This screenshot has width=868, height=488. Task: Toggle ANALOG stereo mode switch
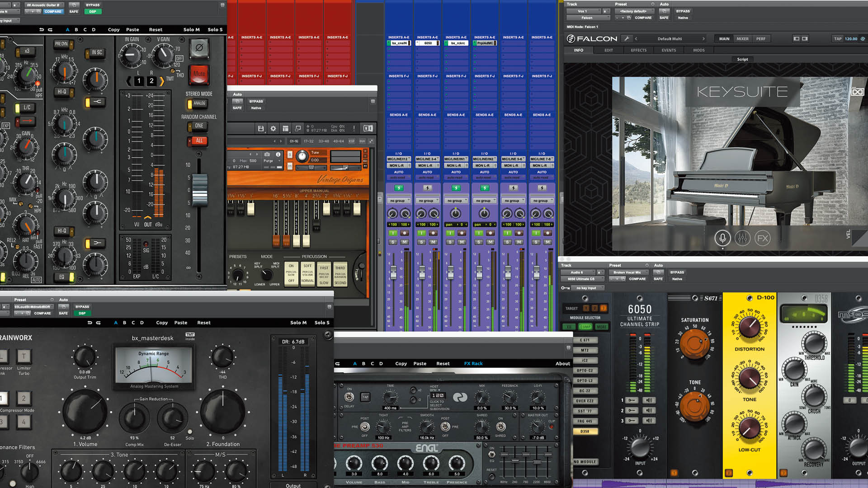point(197,103)
